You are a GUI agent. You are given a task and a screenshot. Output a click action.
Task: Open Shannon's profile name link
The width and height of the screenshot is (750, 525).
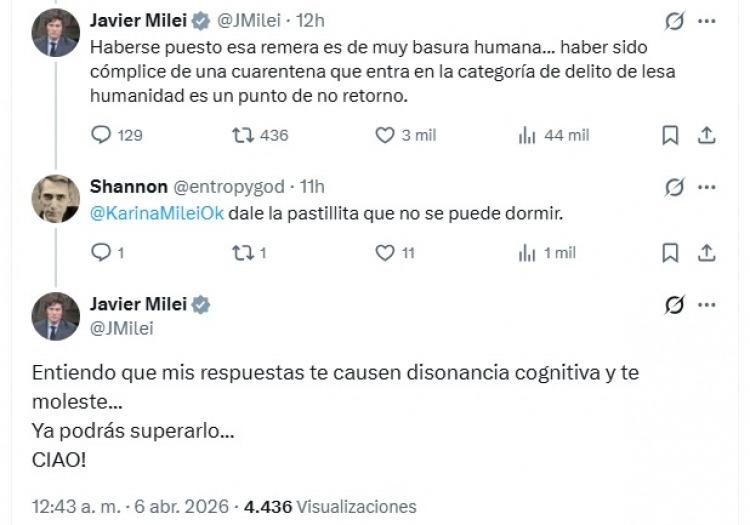tap(129, 186)
